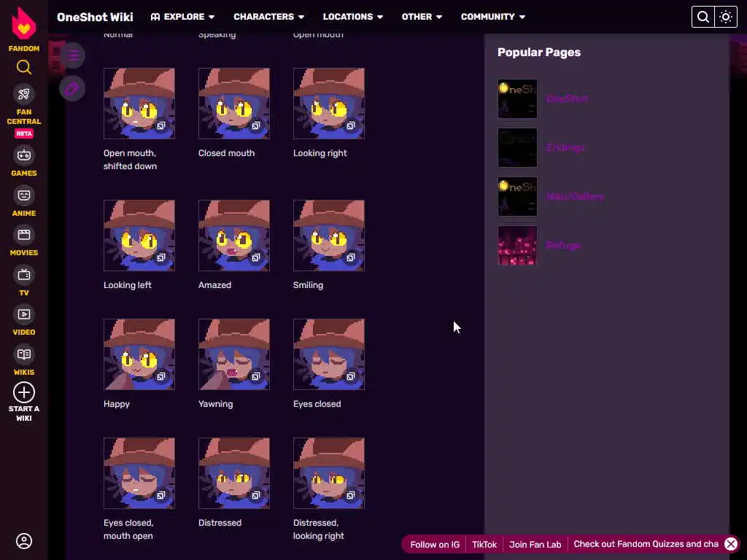Open the Refuge popular page link
Viewport: 747px width, 560px height.
click(563, 245)
